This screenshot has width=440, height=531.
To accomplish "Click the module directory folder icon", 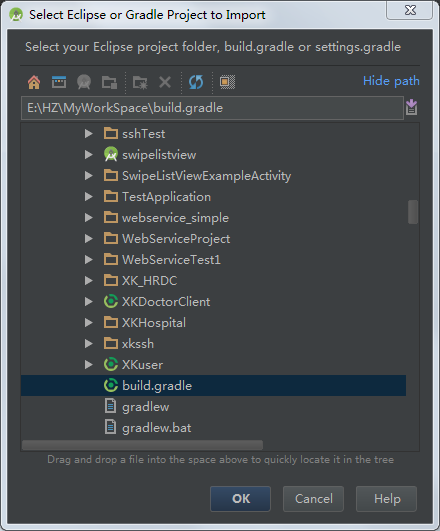I will point(109,82).
